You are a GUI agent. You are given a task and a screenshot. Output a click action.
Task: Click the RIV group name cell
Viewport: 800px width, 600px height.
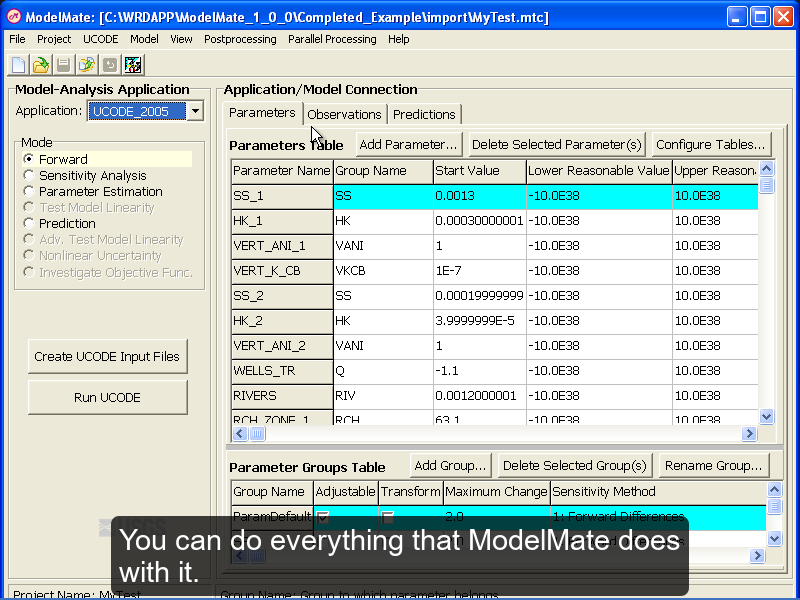(x=383, y=396)
